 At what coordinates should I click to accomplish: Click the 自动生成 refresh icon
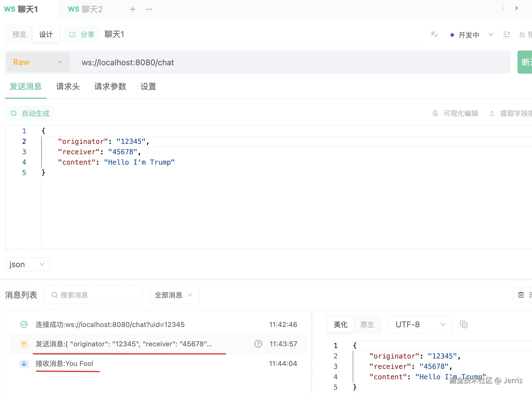click(14, 113)
